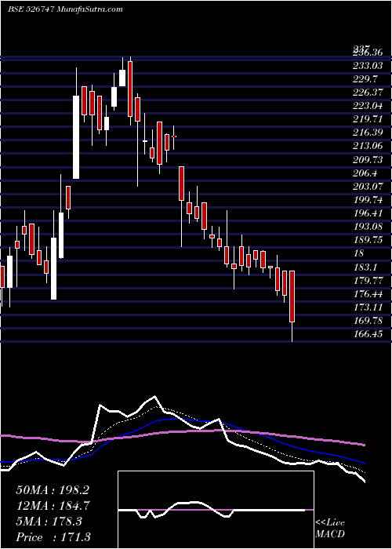Click the 209.73 price axis label
The width and height of the screenshot is (392, 549).
click(368, 160)
